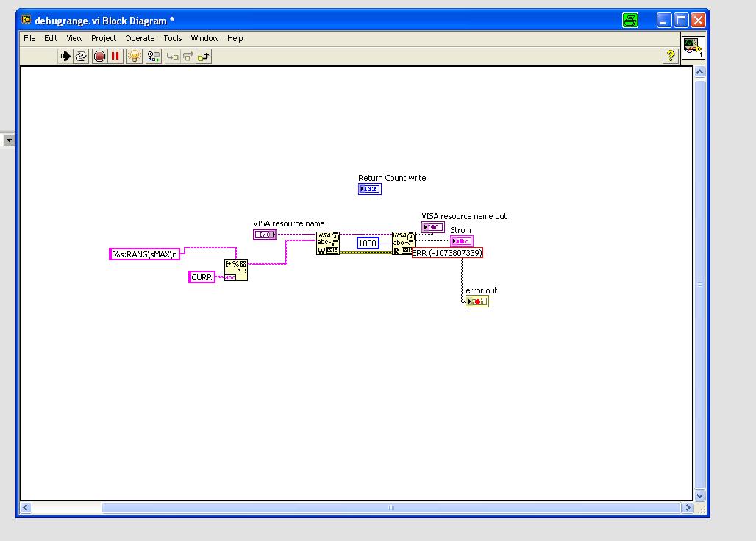The image size is (756, 541).
Task: Select the VISA Write node
Action: (328, 243)
